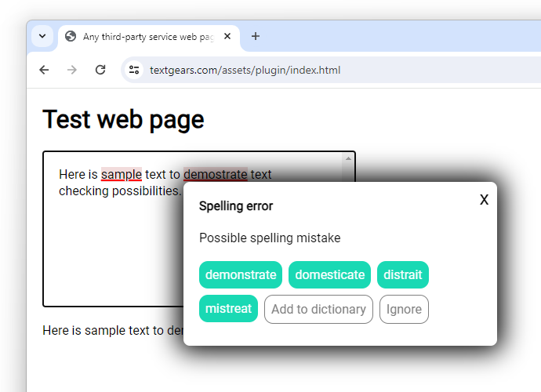Ignore the spelling mistake
This screenshot has height=392, width=541.
pyautogui.click(x=404, y=309)
